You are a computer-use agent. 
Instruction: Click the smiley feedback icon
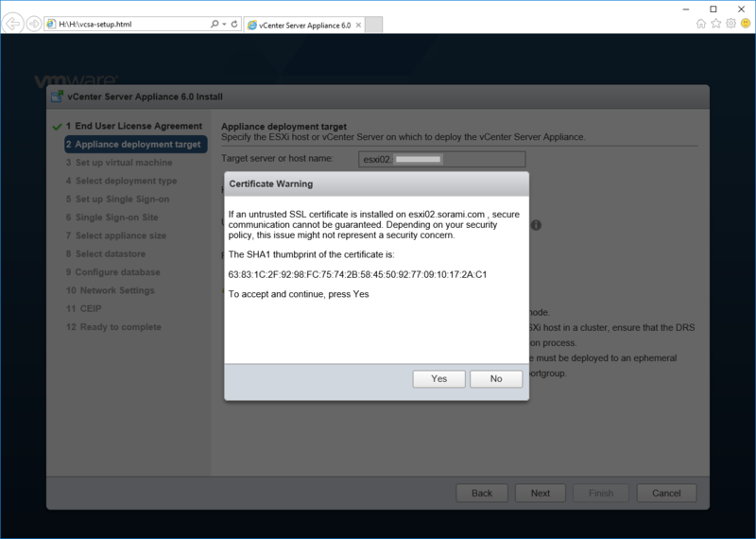tap(746, 23)
